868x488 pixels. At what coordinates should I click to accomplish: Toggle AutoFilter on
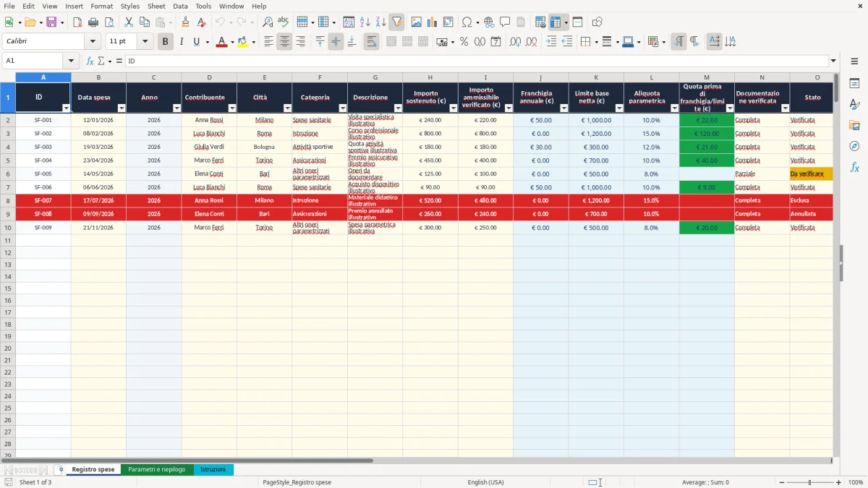[396, 22]
